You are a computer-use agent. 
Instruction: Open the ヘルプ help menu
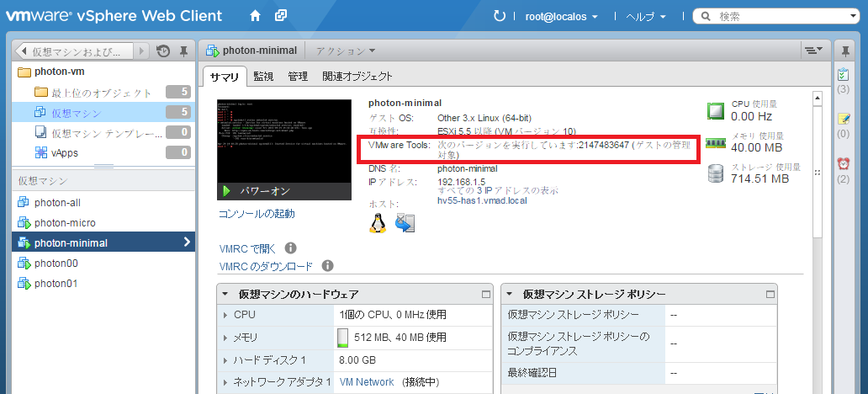click(646, 17)
